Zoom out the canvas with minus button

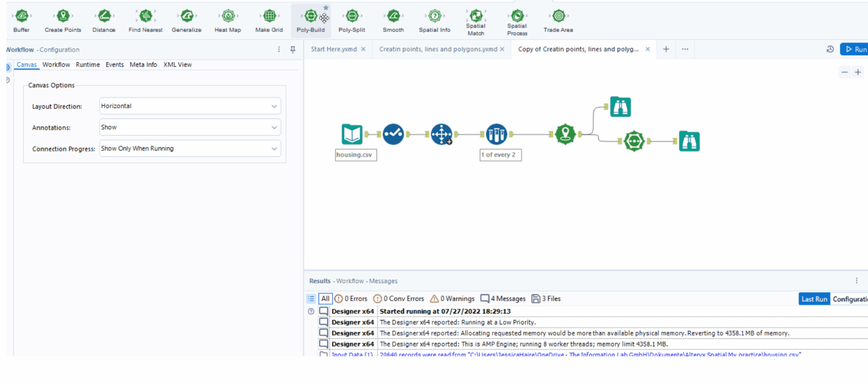click(x=844, y=72)
